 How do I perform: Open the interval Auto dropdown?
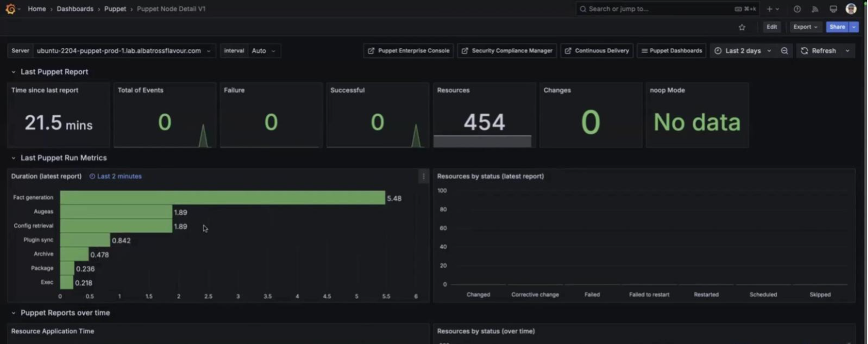tap(263, 51)
